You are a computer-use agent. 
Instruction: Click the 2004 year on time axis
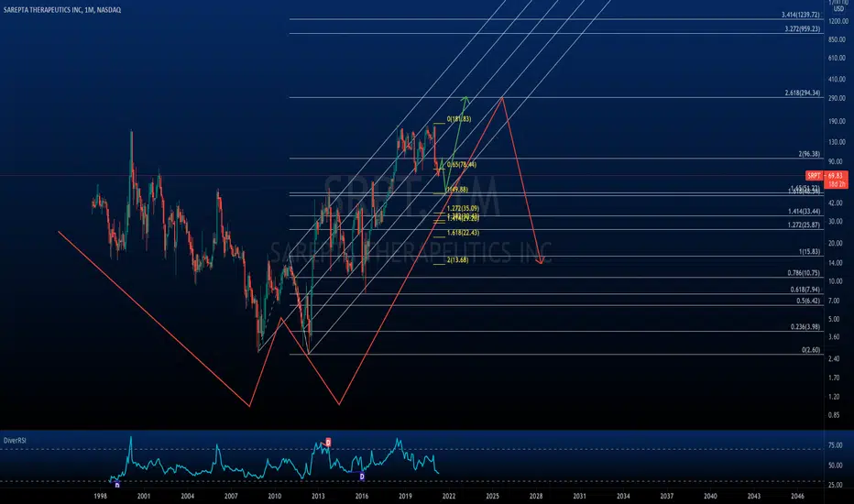coord(187,497)
